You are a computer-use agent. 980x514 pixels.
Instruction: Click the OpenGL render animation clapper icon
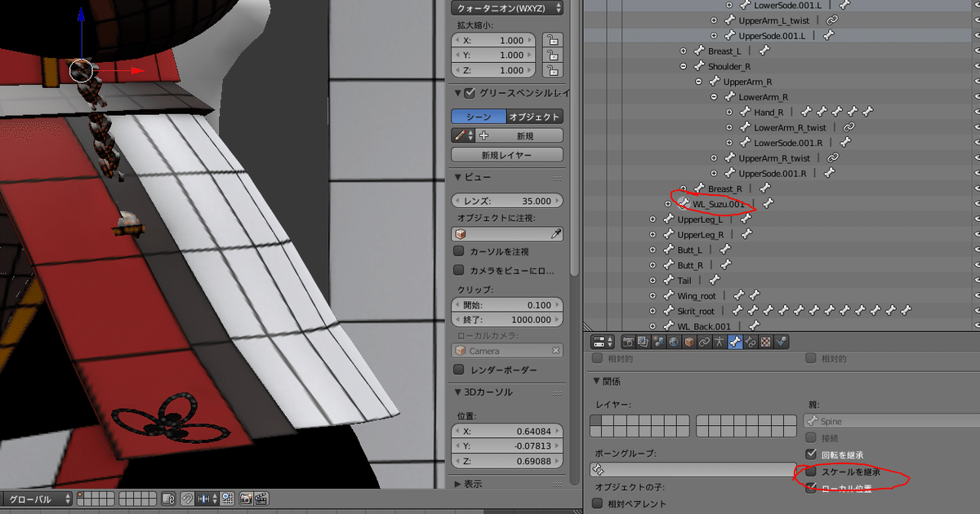262,498
